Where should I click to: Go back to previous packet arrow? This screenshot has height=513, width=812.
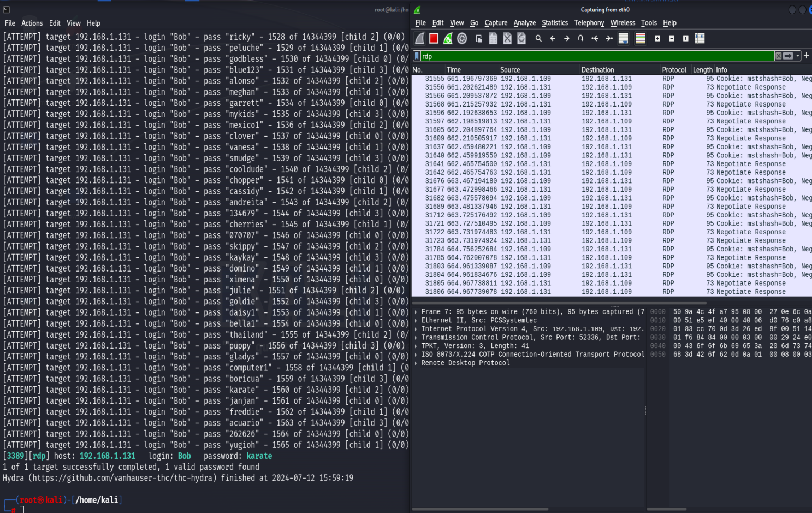pos(553,38)
